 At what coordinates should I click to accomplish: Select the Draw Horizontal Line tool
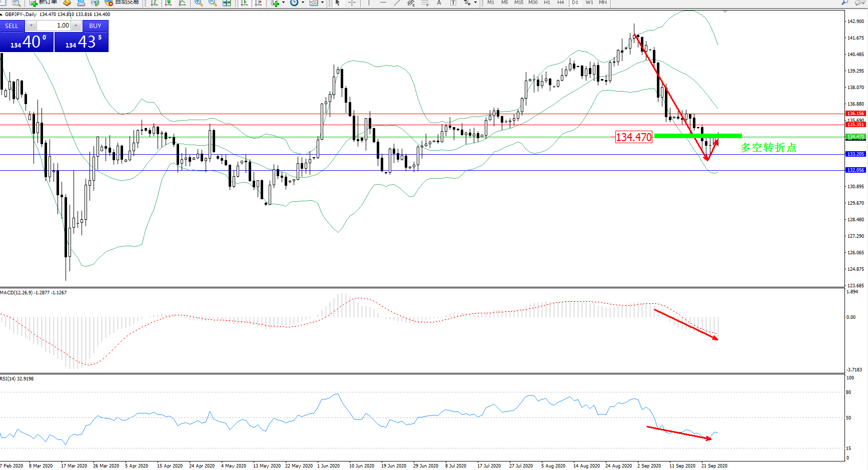(x=383, y=3)
